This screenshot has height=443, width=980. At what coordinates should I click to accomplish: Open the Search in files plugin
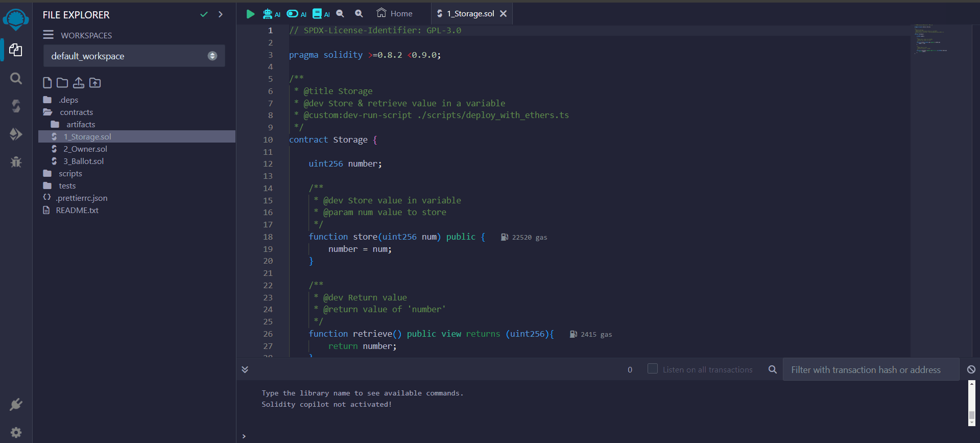click(16, 78)
